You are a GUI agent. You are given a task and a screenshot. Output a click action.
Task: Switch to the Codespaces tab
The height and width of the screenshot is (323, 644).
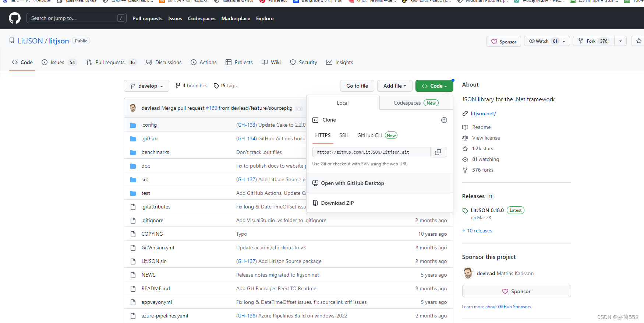click(416, 103)
